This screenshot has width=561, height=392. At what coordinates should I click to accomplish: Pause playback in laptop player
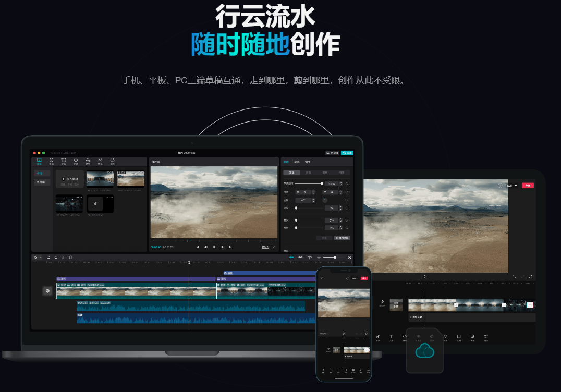tap(214, 247)
